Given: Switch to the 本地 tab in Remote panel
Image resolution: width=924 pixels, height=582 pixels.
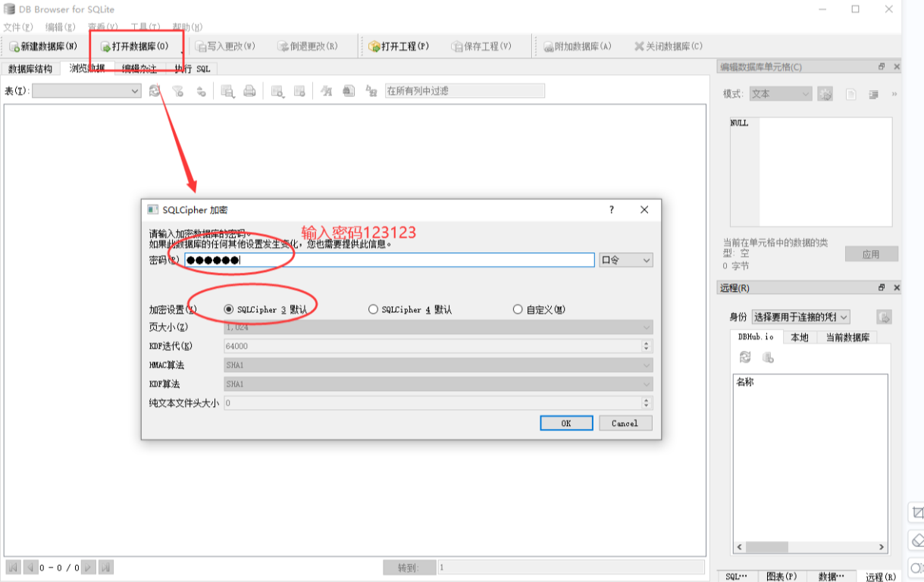Looking at the screenshot, I should coord(800,337).
